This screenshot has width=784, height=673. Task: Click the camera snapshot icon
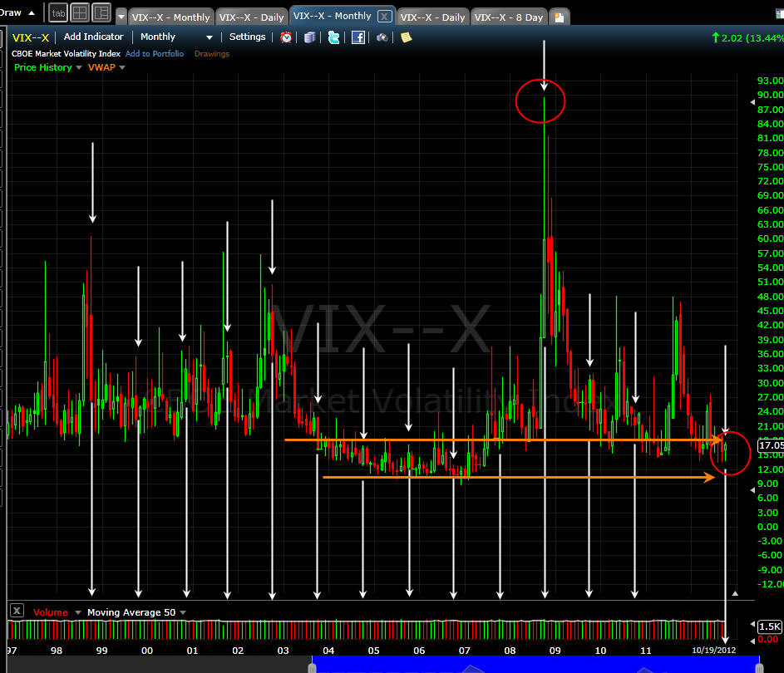click(x=382, y=37)
